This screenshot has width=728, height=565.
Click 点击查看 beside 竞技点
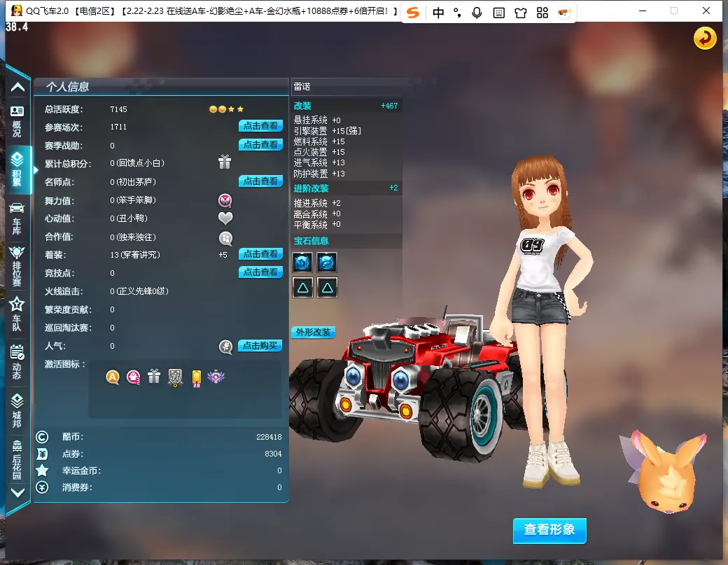coord(260,272)
